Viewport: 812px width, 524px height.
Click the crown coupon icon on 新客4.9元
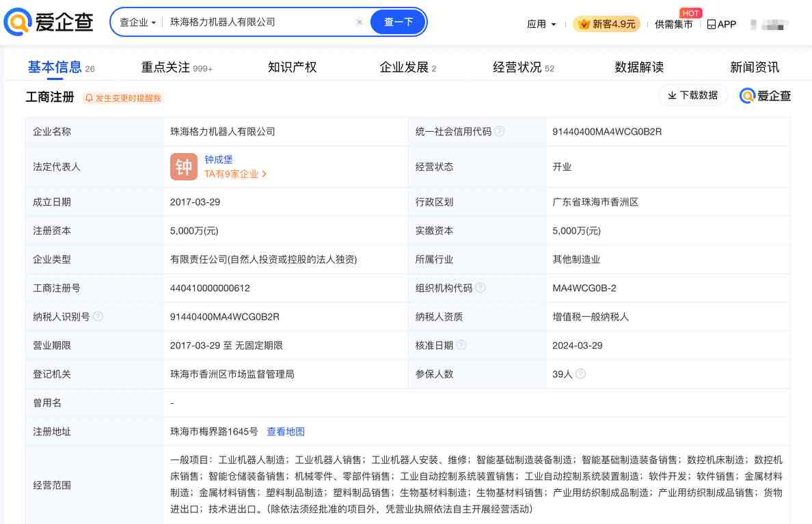pyautogui.click(x=584, y=23)
